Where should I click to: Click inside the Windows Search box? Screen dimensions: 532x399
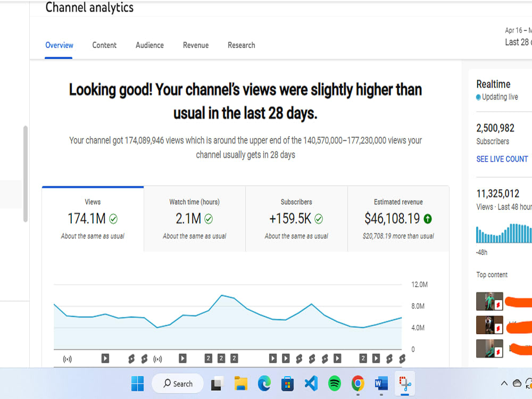click(177, 383)
